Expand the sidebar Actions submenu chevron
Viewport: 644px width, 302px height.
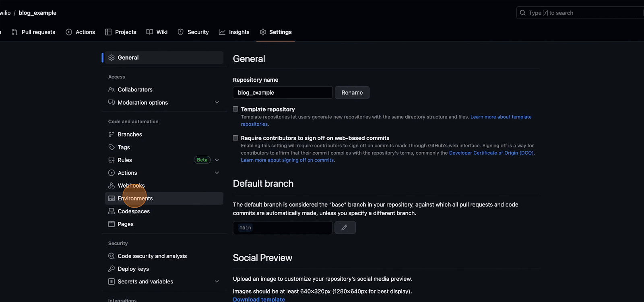(x=217, y=173)
